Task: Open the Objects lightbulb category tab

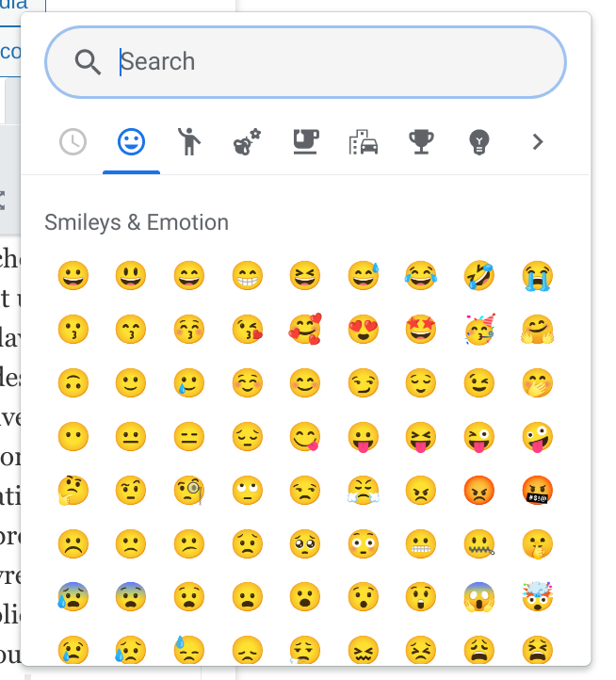Action: (479, 142)
